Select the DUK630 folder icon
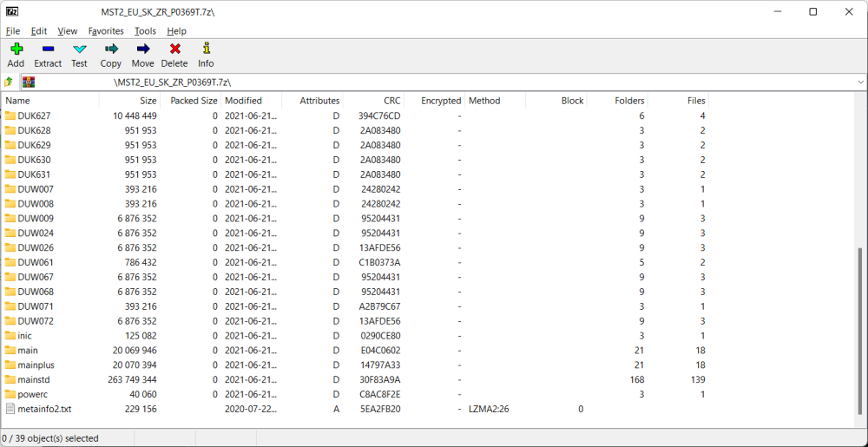The image size is (868, 447). pos(10,160)
